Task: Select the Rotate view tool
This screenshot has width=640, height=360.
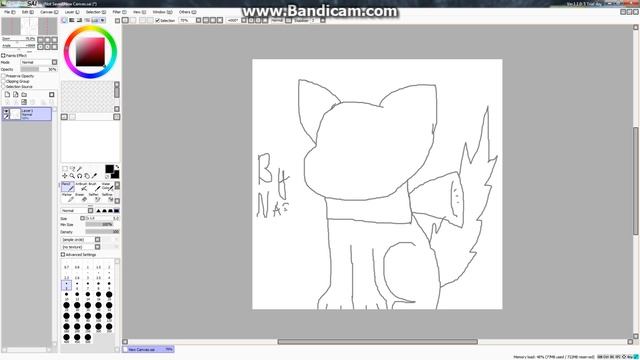Action: tap(80, 176)
